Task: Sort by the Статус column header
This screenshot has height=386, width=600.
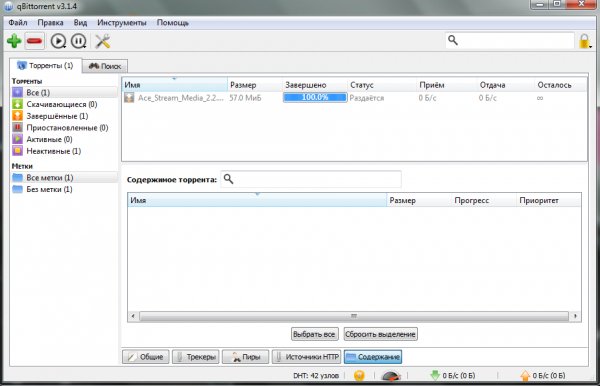Action: point(382,85)
